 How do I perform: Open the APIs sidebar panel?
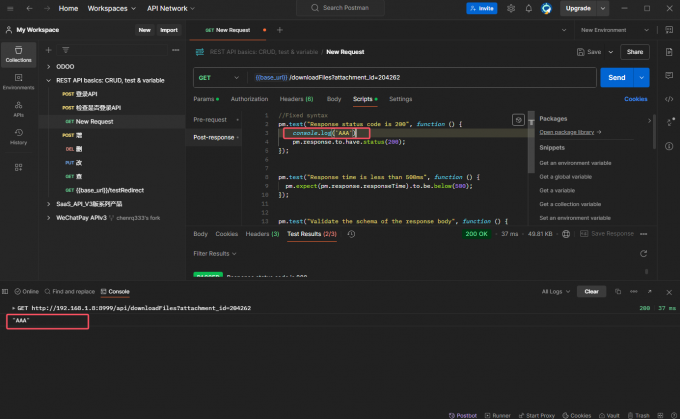tap(18, 109)
